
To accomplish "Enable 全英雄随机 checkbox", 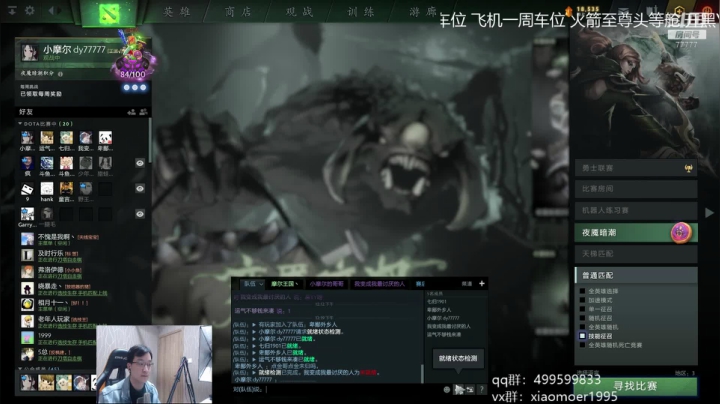I will pos(582,327).
